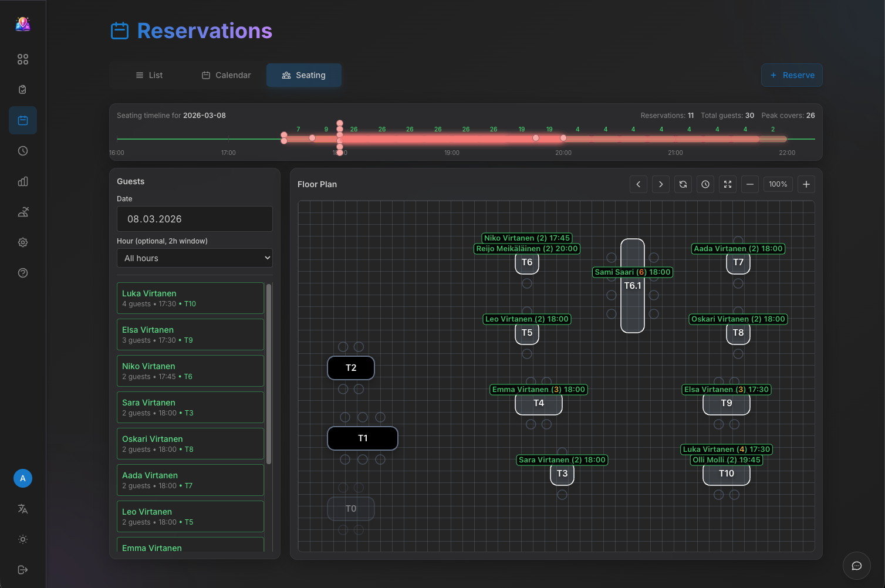Enter fullscreen mode for the floor plan
The width and height of the screenshot is (885, 588).
pyautogui.click(x=727, y=184)
